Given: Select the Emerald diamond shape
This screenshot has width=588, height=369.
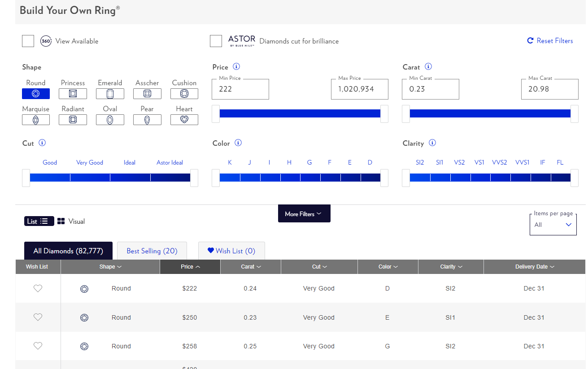Looking at the screenshot, I should 110,94.
